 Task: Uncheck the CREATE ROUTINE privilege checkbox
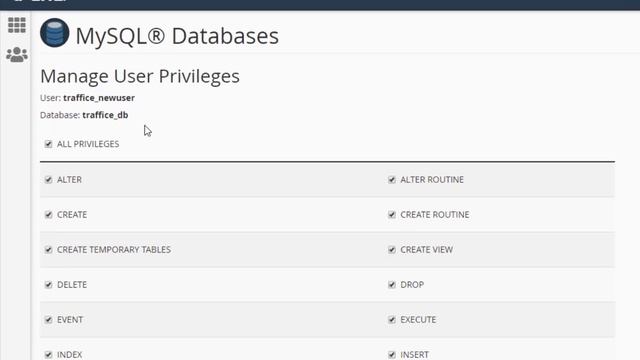click(392, 215)
